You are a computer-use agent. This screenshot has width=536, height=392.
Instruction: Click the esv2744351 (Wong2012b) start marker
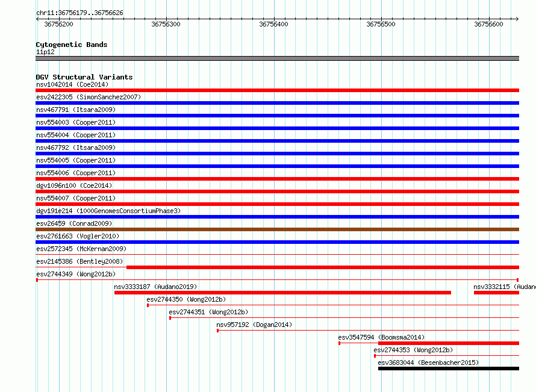pyautogui.click(x=170, y=318)
